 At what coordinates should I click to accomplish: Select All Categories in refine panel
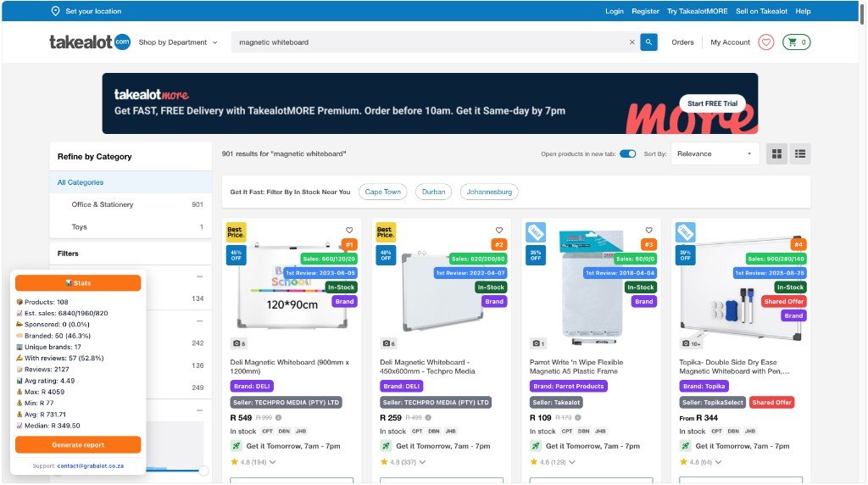(x=131, y=182)
